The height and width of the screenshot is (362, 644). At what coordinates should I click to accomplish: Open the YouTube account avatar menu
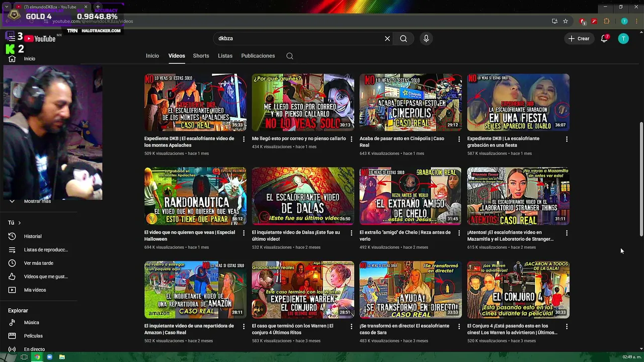tap(623, 39)
